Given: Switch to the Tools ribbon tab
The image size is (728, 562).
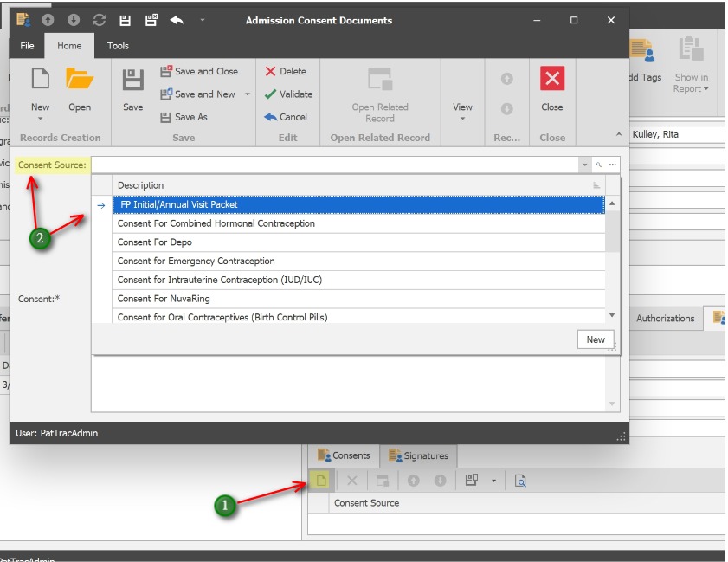Looking at the screenshot, I should click(x=118, y=46).
